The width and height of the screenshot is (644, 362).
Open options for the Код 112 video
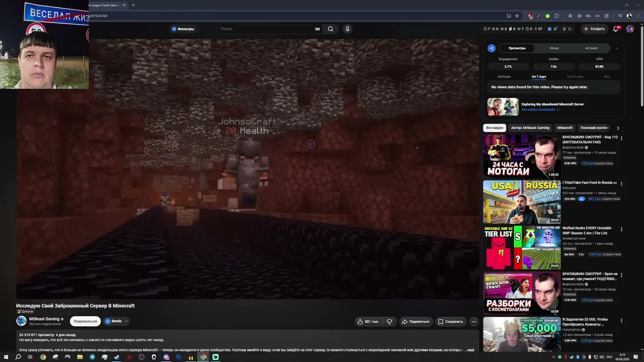coord(621,138)
